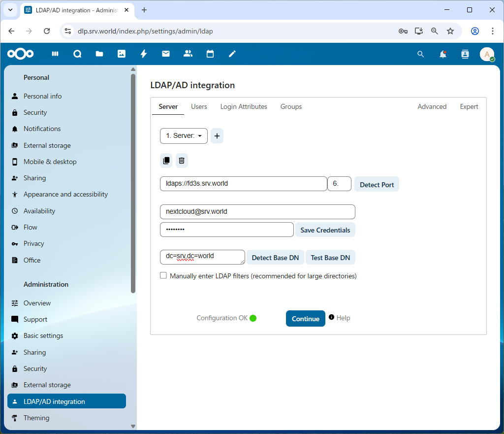Open the Files app folder icon
The width and height of the screenshot is (504, 434).
[99, 54]
